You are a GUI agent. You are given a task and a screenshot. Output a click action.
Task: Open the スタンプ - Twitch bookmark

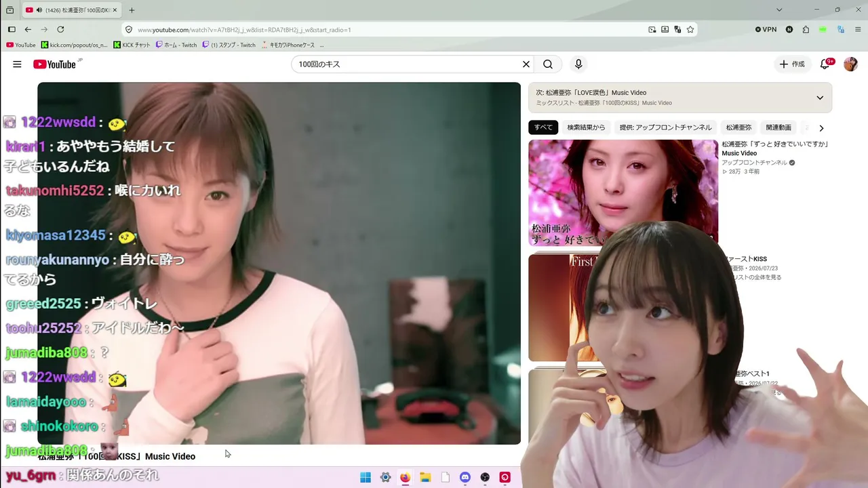[x=229, y=45]
